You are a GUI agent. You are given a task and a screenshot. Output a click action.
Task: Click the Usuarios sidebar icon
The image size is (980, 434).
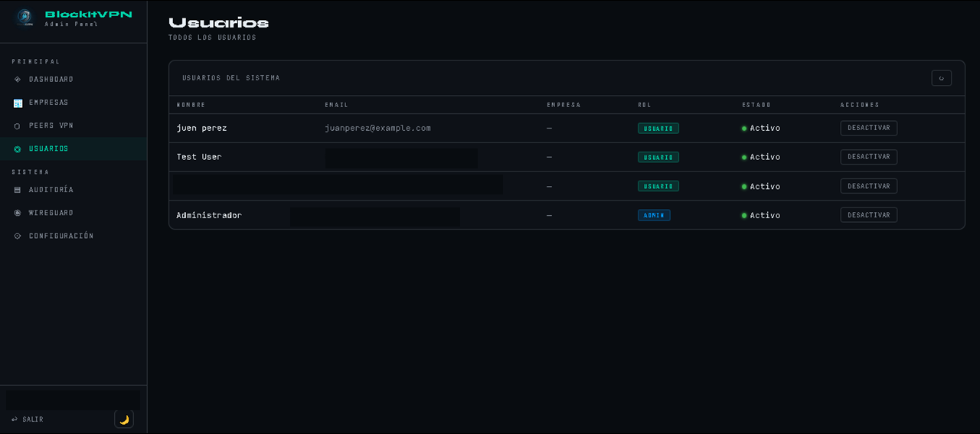18,148
